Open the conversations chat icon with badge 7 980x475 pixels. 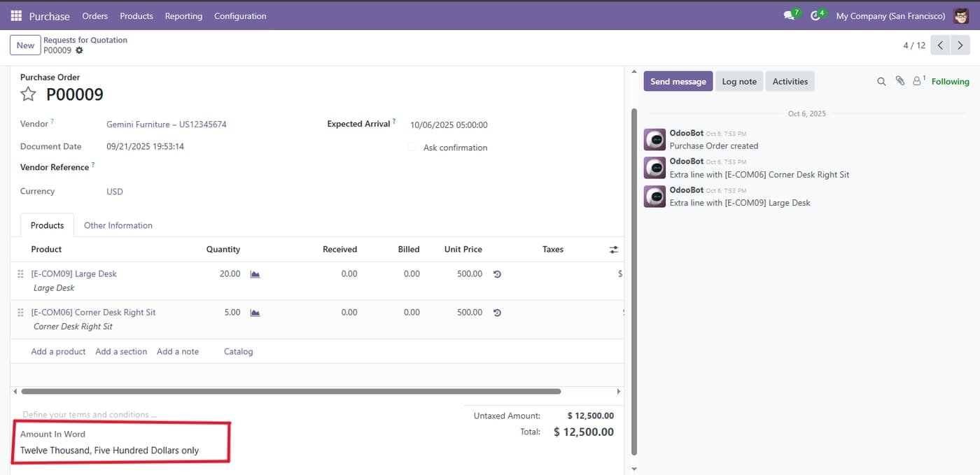(790, 15)
